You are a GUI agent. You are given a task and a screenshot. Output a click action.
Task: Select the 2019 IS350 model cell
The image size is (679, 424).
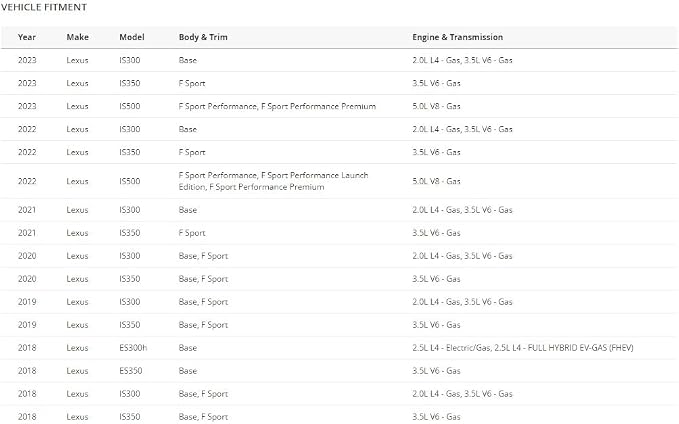[129, 325]
